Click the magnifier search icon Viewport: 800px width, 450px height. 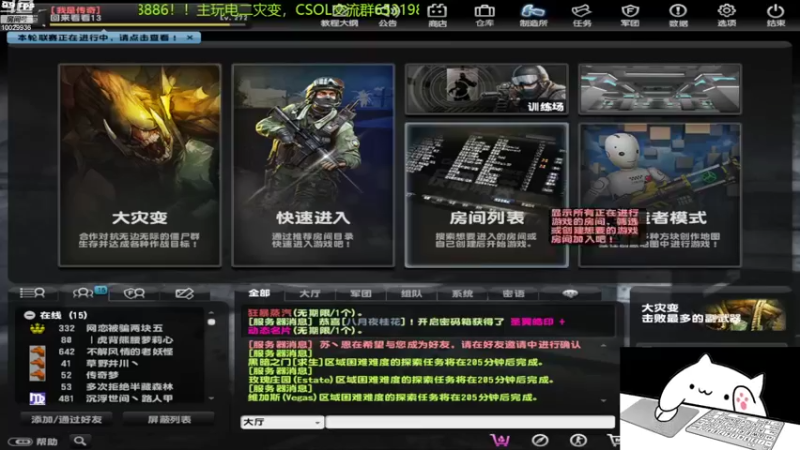80,441
